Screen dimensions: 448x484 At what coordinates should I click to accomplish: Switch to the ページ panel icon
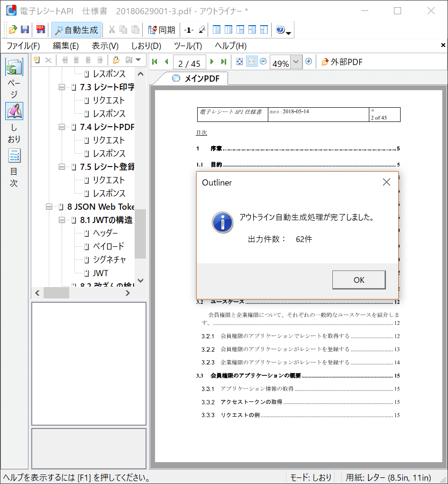[x=14, y=67]
